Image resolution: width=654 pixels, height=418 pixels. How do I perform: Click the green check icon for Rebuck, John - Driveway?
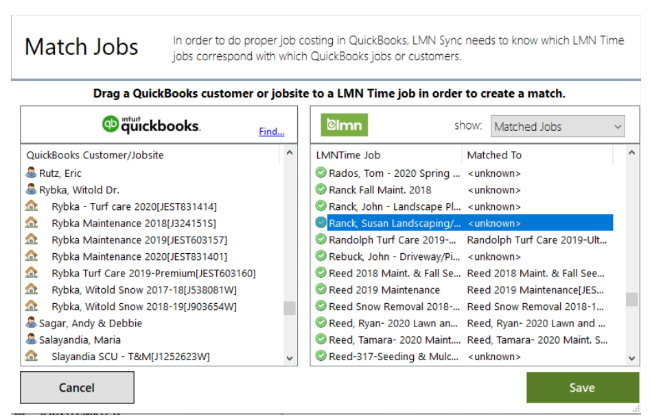coord(321,256)
